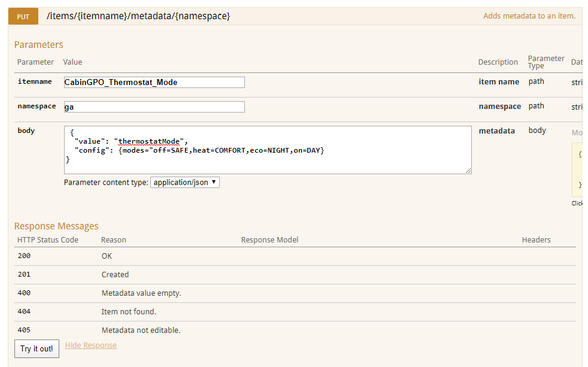Open the Parameter content type dropdown
The image size is (588, 367).
tap(184, 183)
